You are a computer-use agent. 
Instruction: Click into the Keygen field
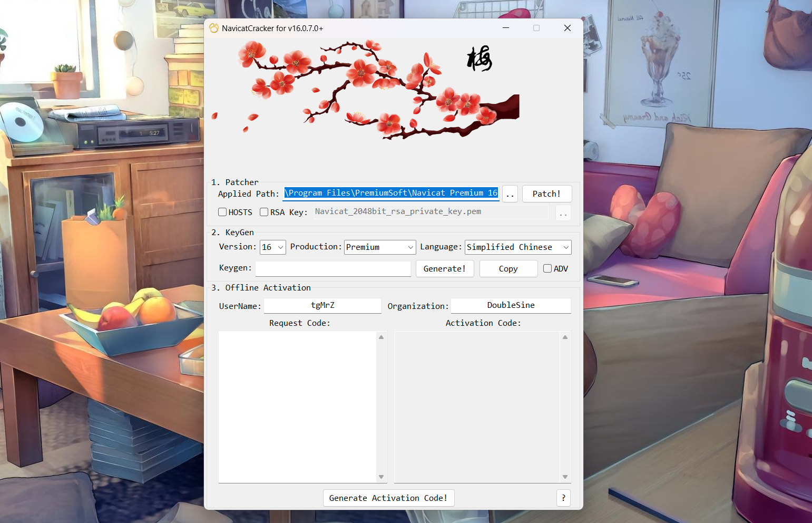click(x=333, y=269)
